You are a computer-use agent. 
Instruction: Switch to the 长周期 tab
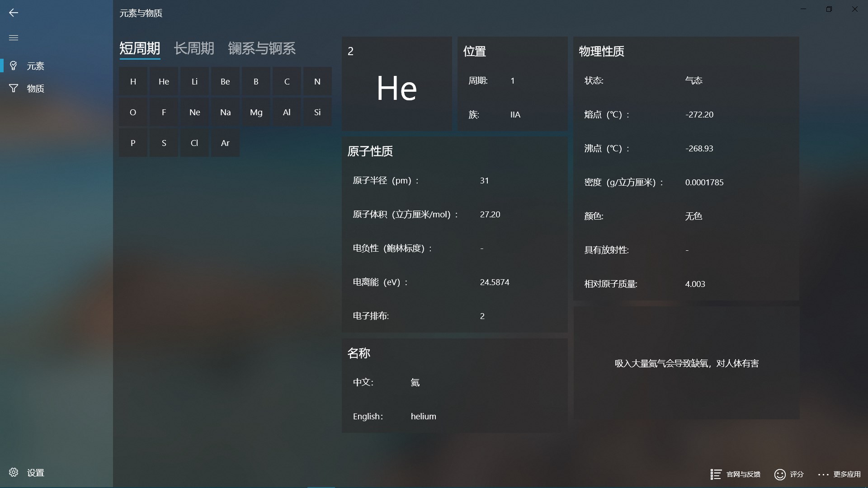pyautogui.click(x=194, y=48)
